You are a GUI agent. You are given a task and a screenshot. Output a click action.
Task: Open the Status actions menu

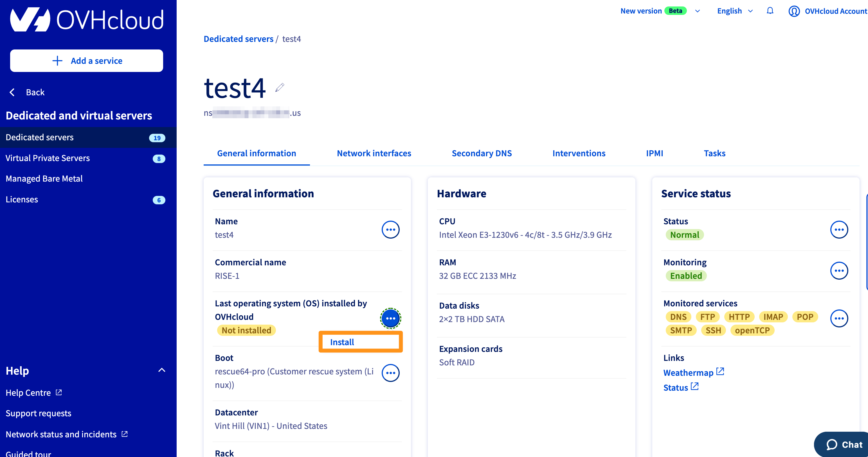pyautogui.click(x=840, y=229)
